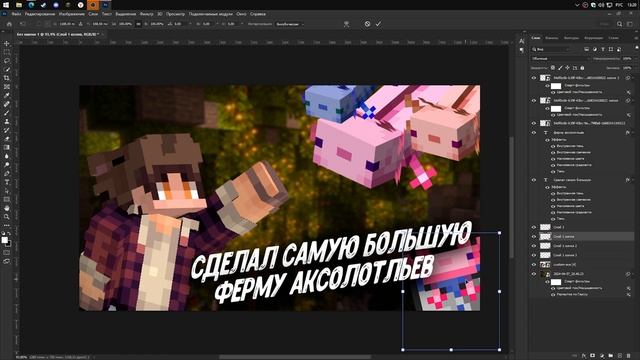Toggle visibility of the topmost smart object layer

[534, 78]
